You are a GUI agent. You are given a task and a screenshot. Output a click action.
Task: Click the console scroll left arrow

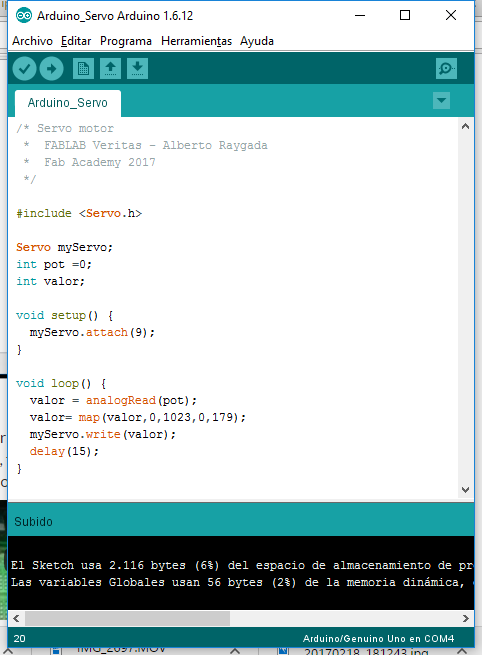(16, 618)
